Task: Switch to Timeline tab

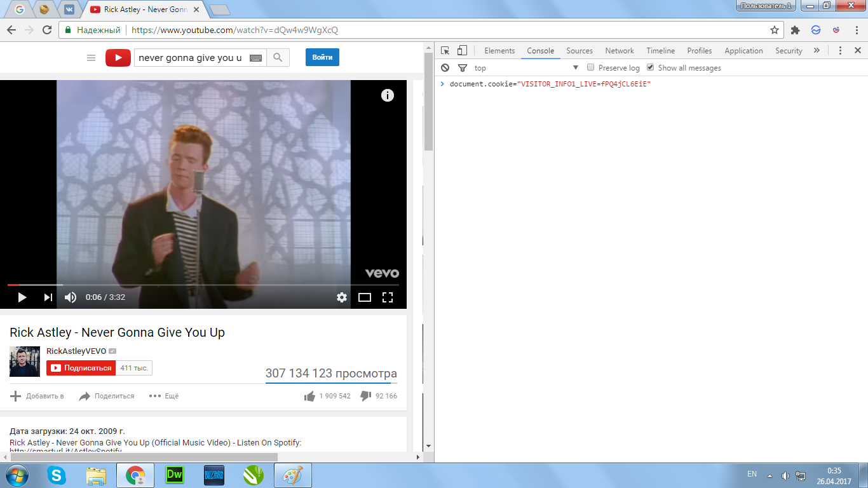Action: [x=661, y=51]
